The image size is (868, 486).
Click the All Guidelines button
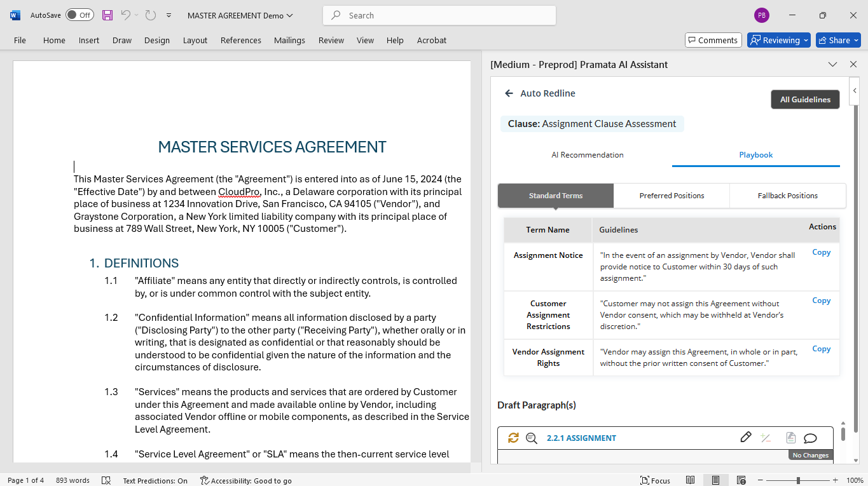805,99
